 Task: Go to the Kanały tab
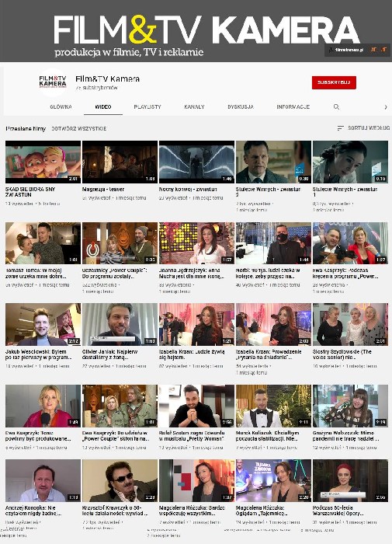pyautogui.click(x=194, y=107)
